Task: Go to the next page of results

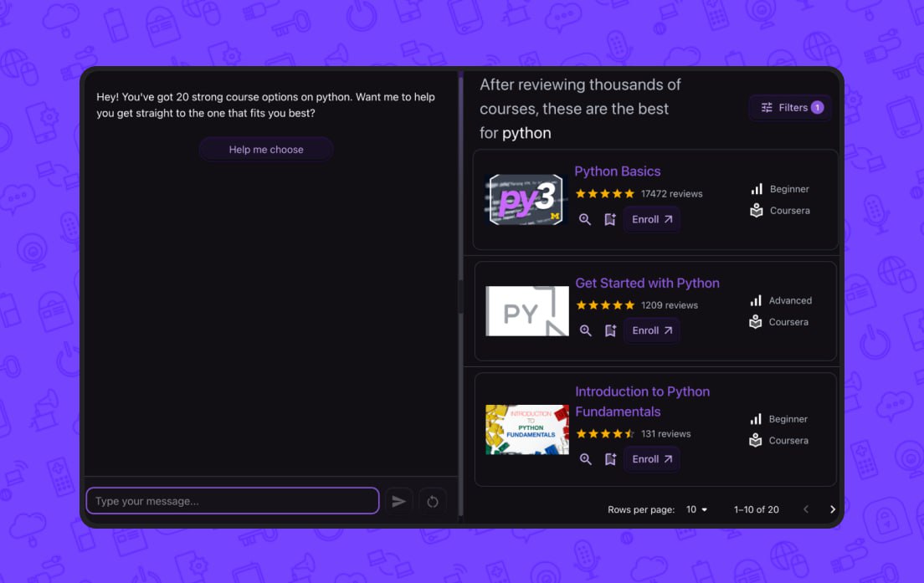Action: [832, 509]
